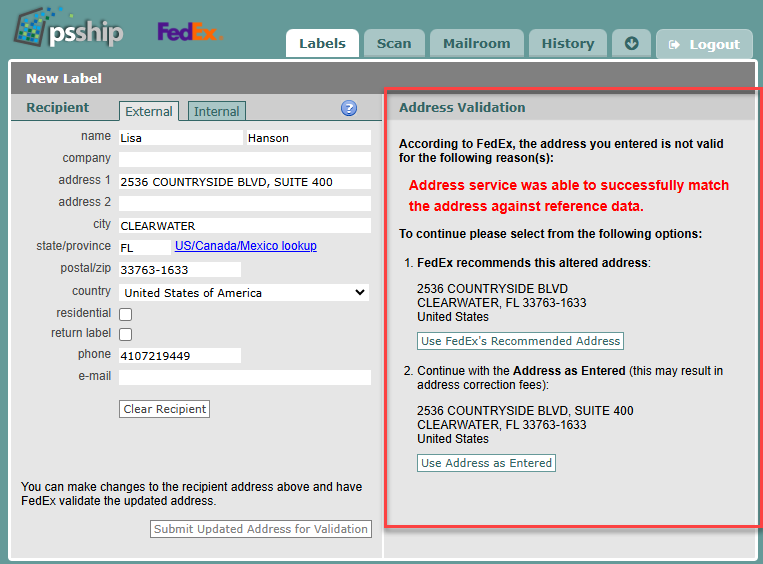Select the External recipient tab
763x564 pixels.
click(x=149, y=111)
